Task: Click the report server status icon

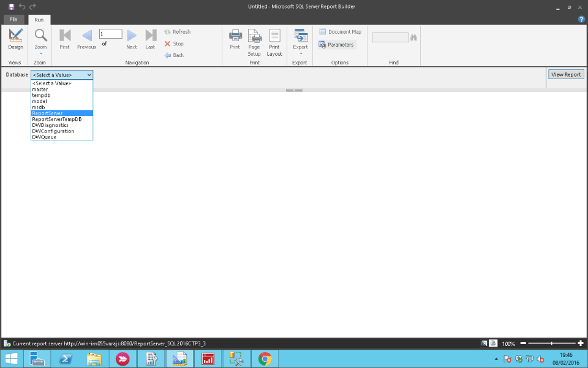Action: 7,343
